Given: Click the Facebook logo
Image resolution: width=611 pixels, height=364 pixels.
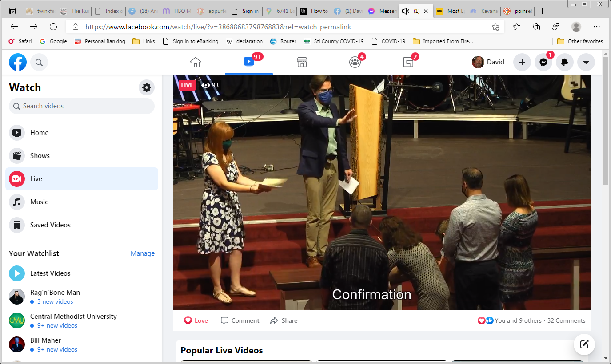Looking at the screenshot, I should [18, 62].
